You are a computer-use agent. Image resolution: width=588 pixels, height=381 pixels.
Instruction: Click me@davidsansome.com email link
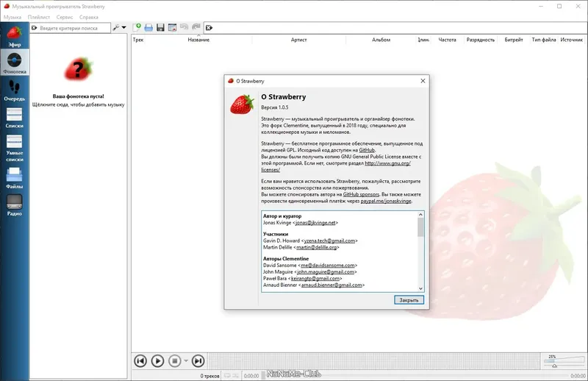click(327, 265)
